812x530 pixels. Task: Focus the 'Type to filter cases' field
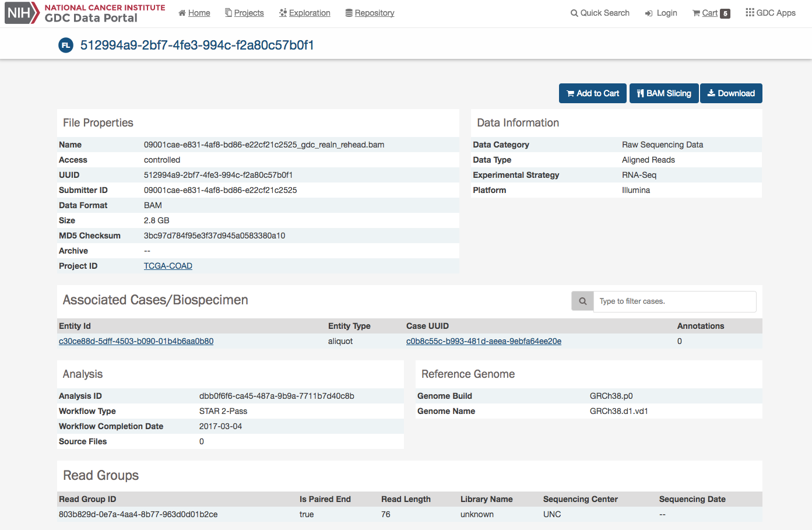tap(674, 301)
